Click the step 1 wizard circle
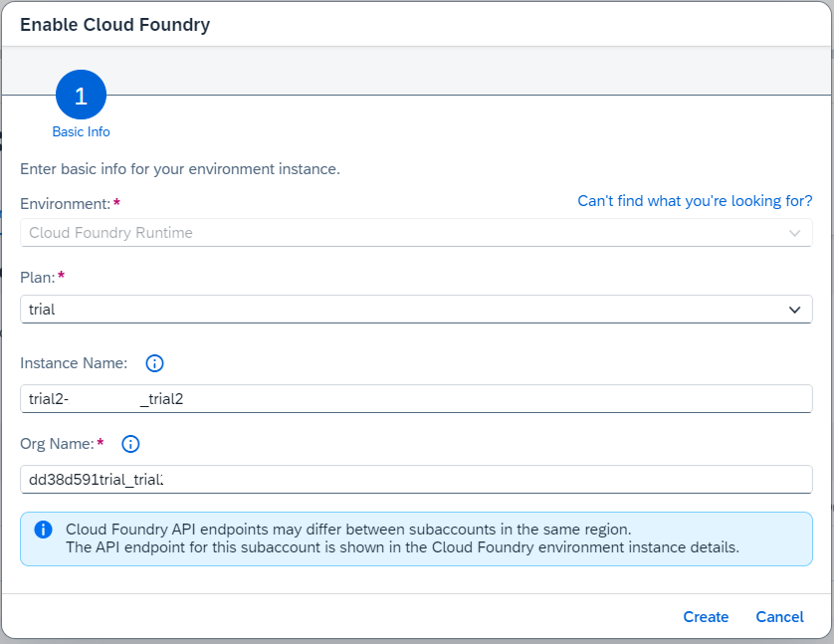Image resolution: width=834 pixels, height=644 pixels. [82, 96]
